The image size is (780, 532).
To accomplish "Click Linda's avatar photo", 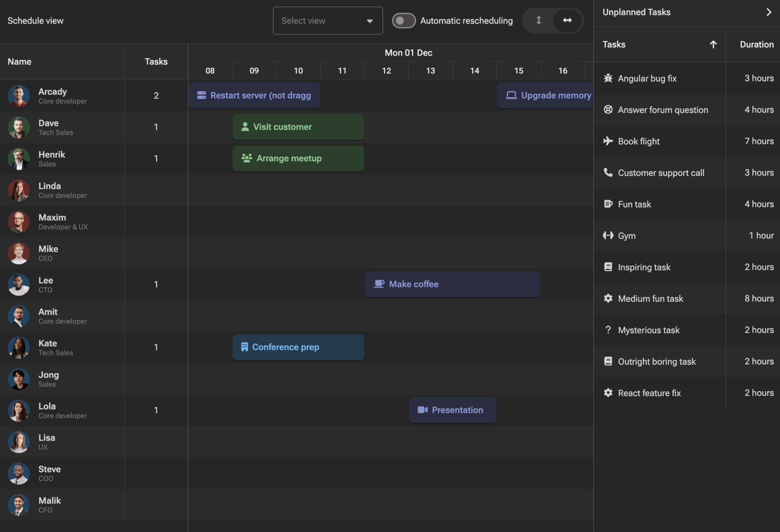I will [x=19, y=190].
